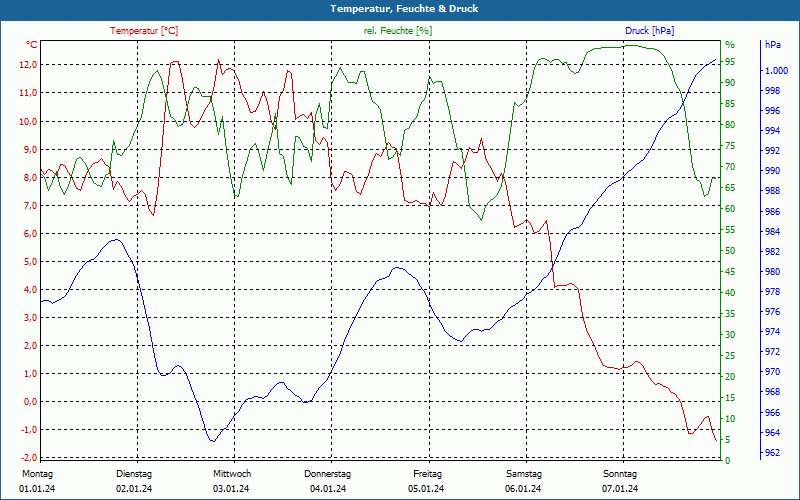Click the '972' pressure axis value
The width and height of the screenshot is (800, 500).
(x=770, y=352)
